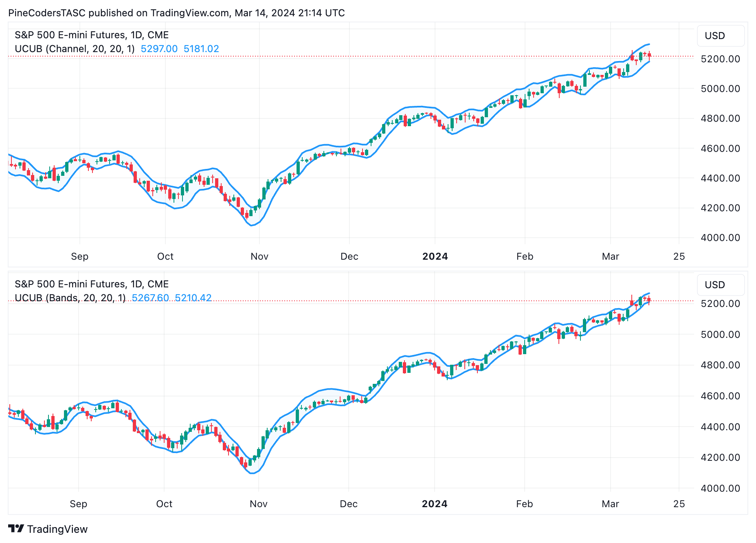Click the 4400.00 price label on bottom chart
The height and width of the screenshot is (543, 756).
pyautogui.click(x=720, y=427)
